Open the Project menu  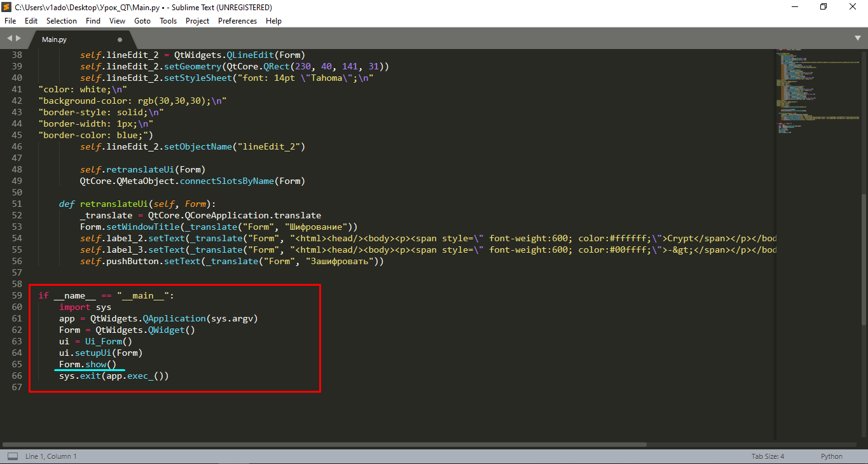197,20
